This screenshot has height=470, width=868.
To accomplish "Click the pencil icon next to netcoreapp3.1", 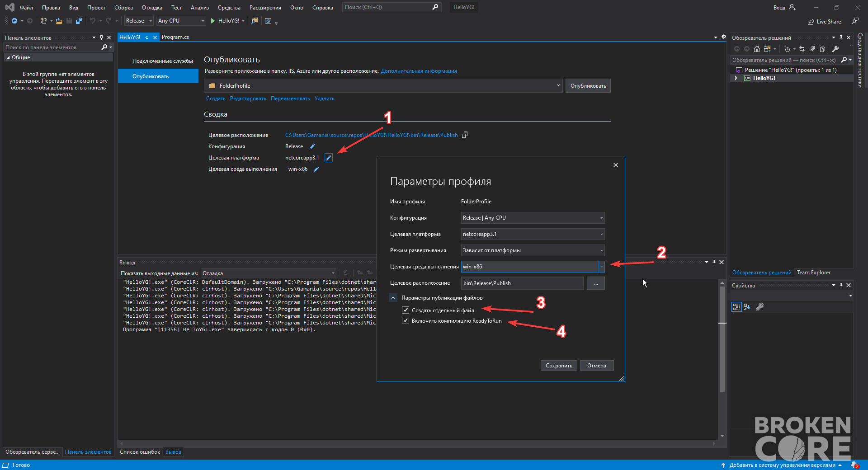I will point(329,158).
